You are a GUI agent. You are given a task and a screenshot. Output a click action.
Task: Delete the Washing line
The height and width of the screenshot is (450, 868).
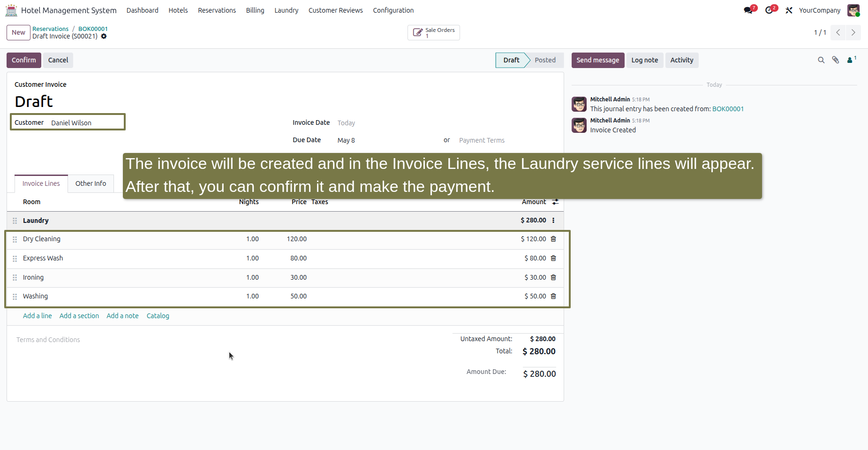pos(553,296)
